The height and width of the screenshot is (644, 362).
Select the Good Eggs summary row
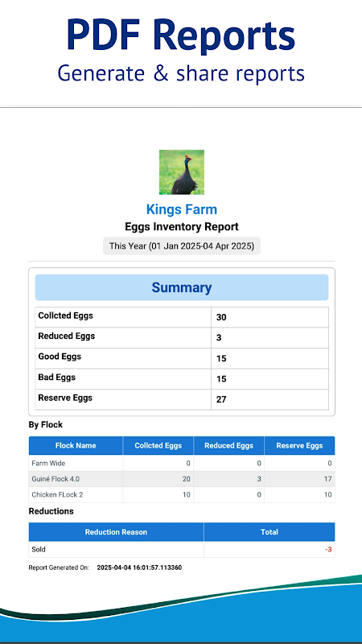[182, 358]
